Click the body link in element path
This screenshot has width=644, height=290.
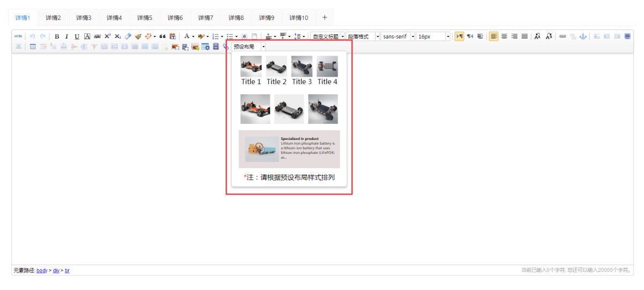[x=42, y=271]
